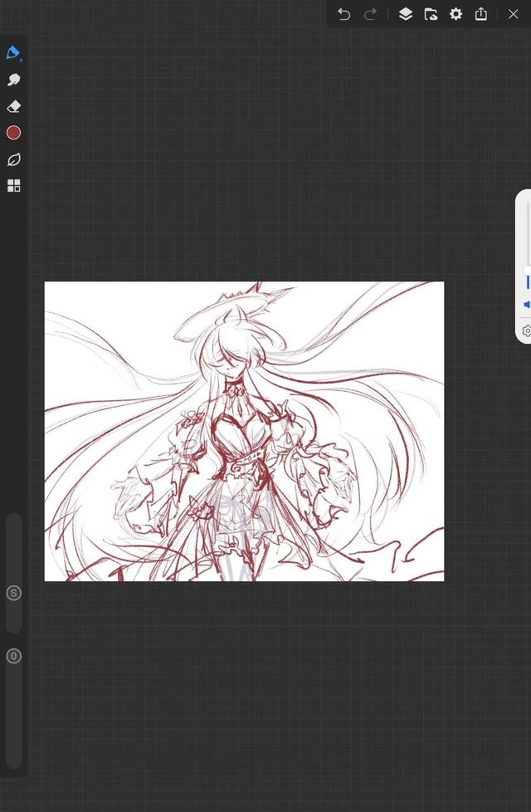Tap the S brush size button

(x=13, y=593)
